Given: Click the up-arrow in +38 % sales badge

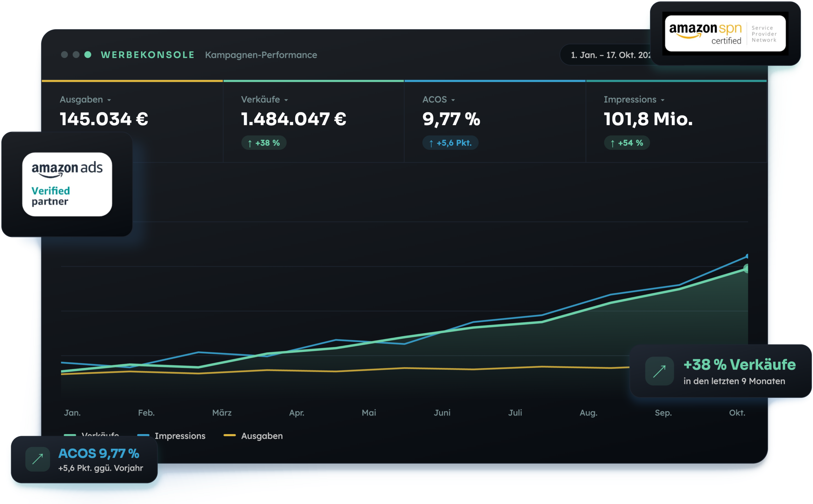Looking at the screenshot, I should [250, 143].
